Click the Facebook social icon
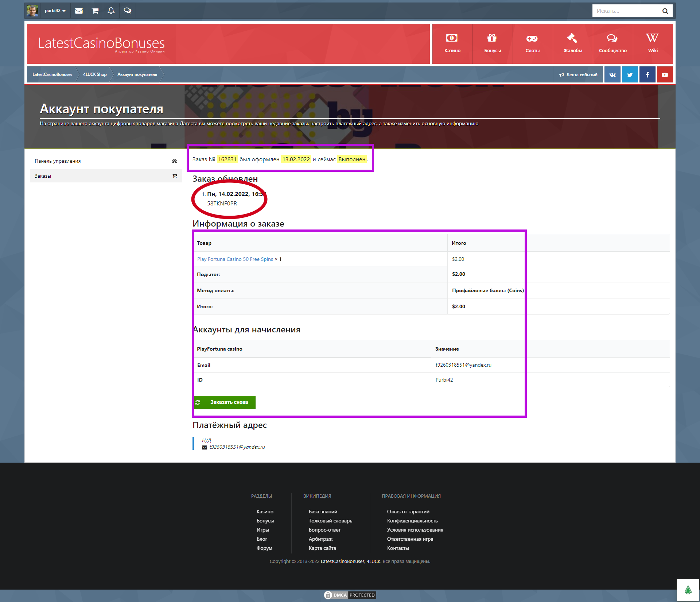This screenshot has height=602, width=700. click(x=647, y=74)
